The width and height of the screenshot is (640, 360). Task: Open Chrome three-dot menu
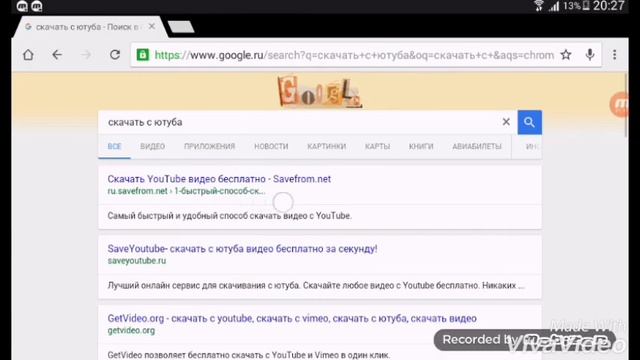(614, 55)
